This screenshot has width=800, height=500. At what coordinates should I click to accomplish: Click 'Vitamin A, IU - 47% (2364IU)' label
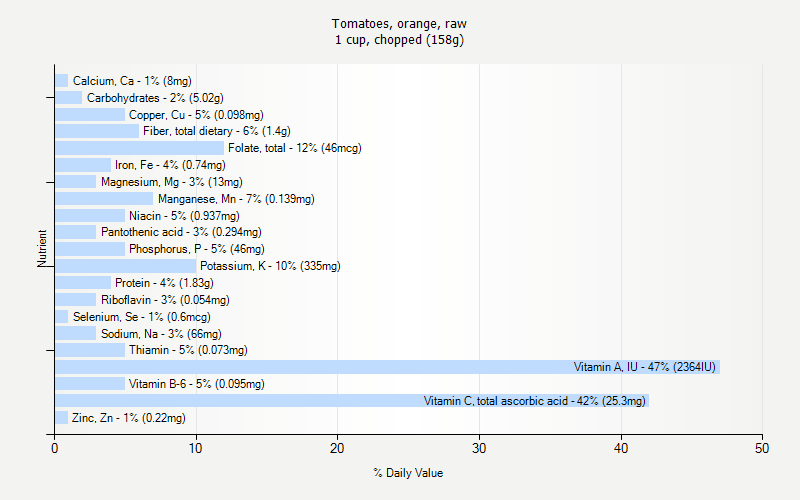click(645, 367)
